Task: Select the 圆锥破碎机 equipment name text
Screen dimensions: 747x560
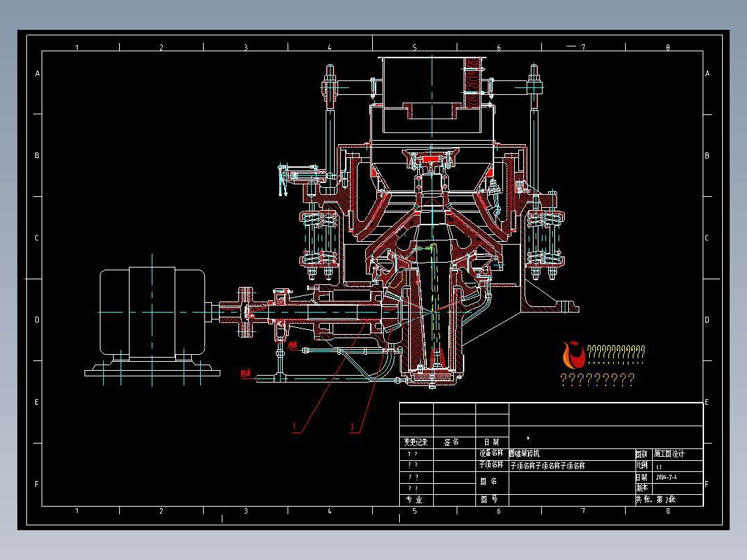Action: [x=524, y=454]
